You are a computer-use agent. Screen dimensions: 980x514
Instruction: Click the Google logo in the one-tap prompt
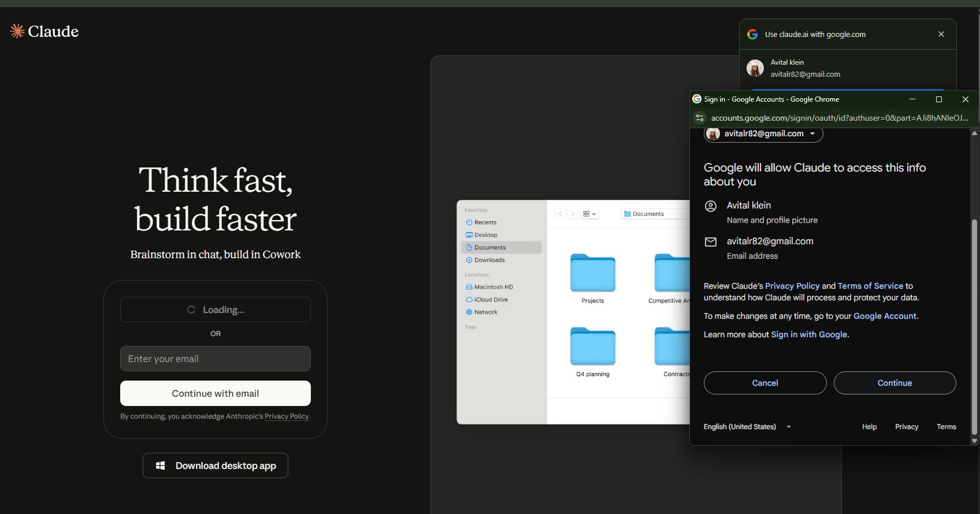752,34
